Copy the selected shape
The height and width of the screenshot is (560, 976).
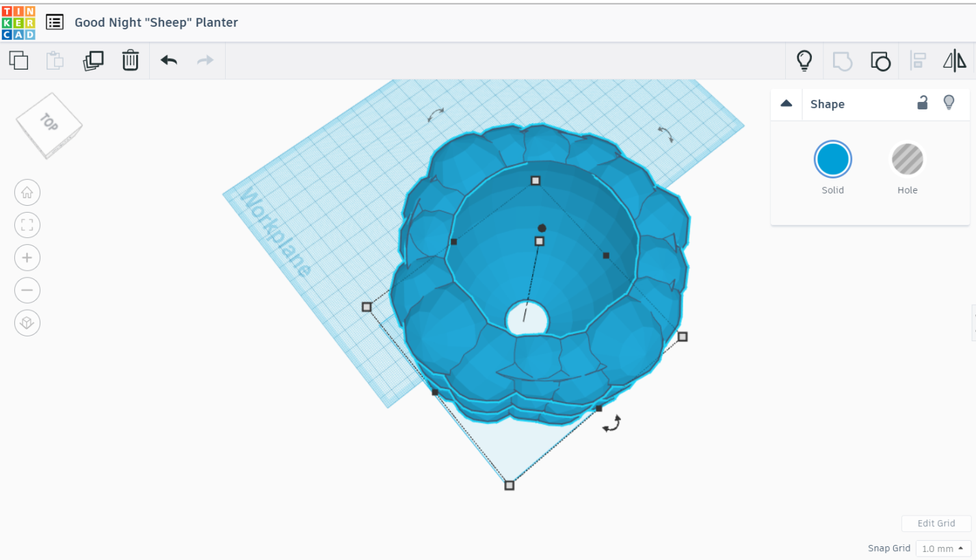point(18,60)
